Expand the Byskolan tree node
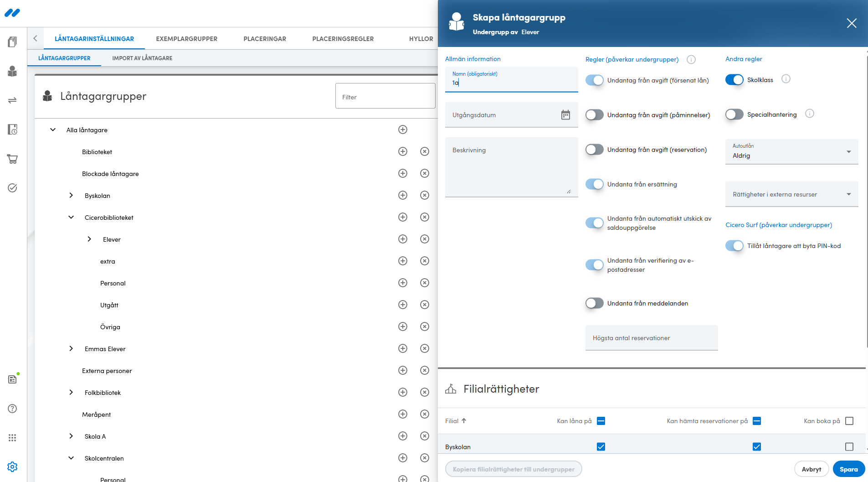 tap(71, 195)
